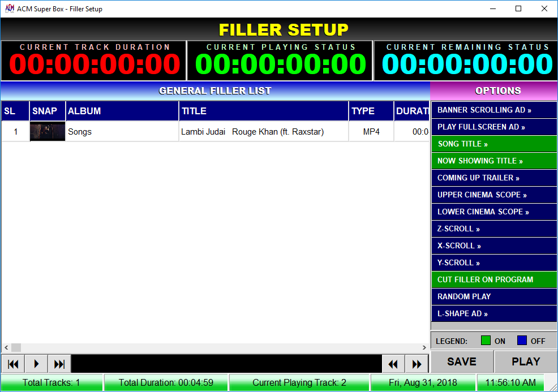This screenshot has width=558, height=392.
Task: Click the green current playing status timer
Action: 281,64
